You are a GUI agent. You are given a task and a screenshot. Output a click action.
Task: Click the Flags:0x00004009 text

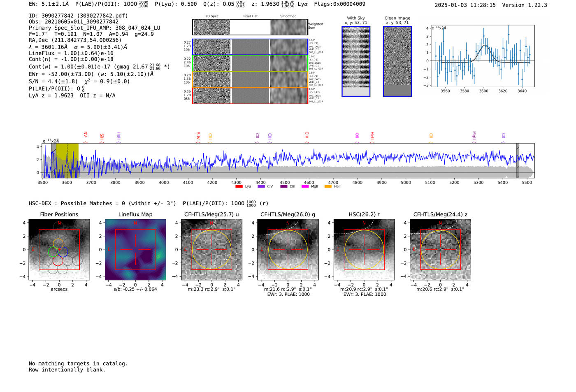click(x=339, y=4)
